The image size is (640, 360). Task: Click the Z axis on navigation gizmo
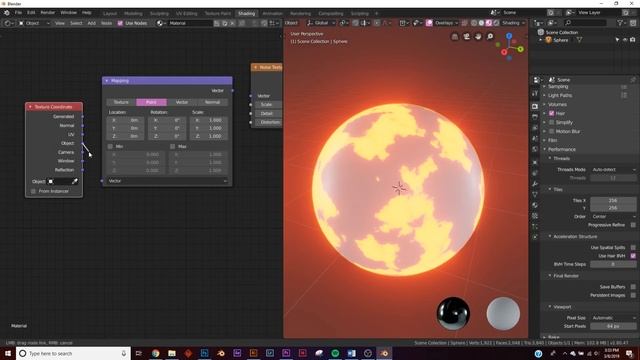click(509, 36)
